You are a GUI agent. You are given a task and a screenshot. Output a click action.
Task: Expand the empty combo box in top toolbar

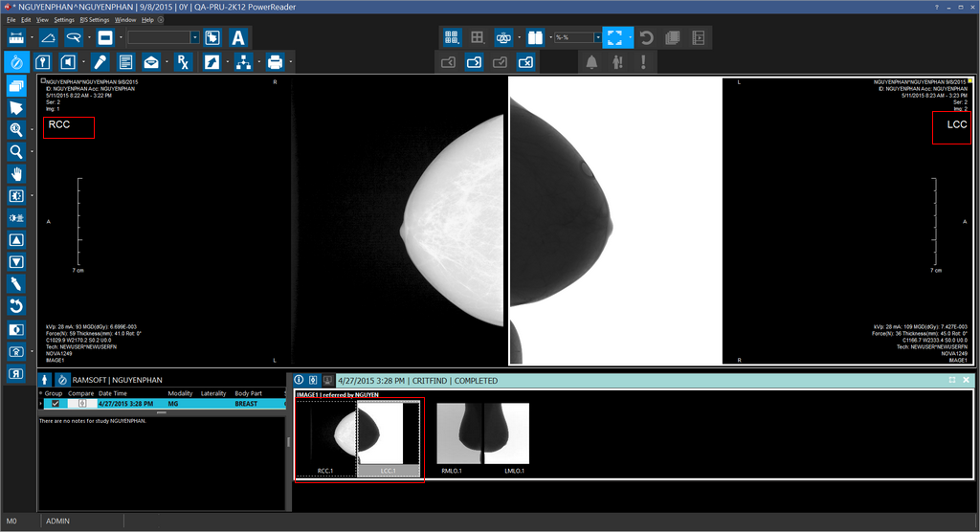pos(194,37)
